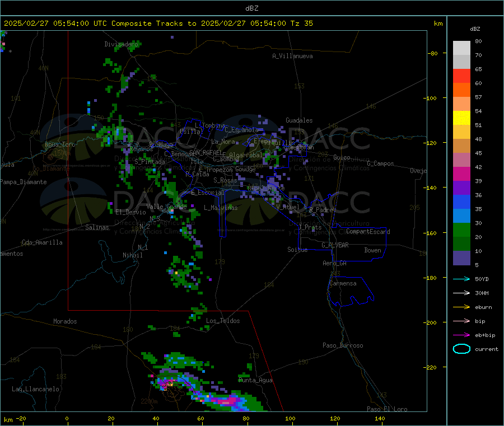Click the Punta_Agua place label

tap(255, 381)
